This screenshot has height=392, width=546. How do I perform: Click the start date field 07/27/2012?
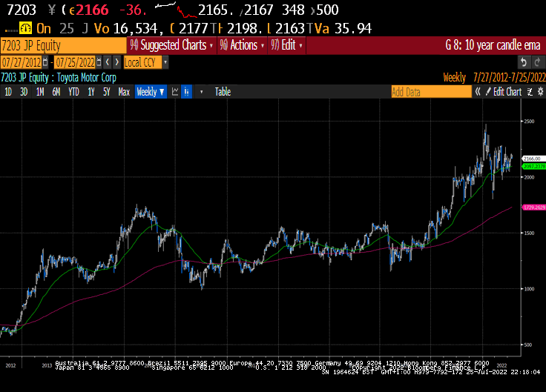22,62
